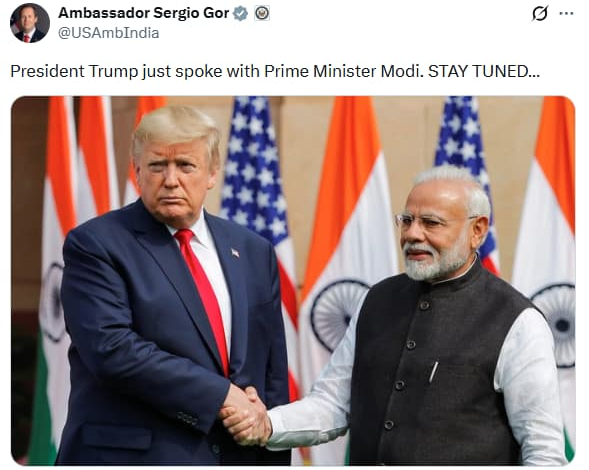This screenshot has width=589, height=470.
Task: Click the American flag lapel pin
Action: click(235, 253)
